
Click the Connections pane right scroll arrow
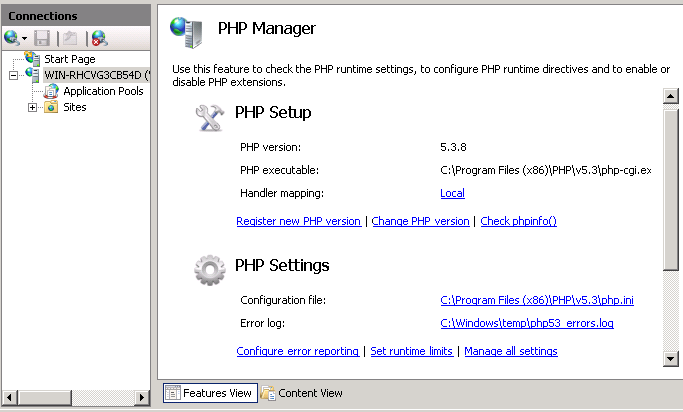point(141,397)
